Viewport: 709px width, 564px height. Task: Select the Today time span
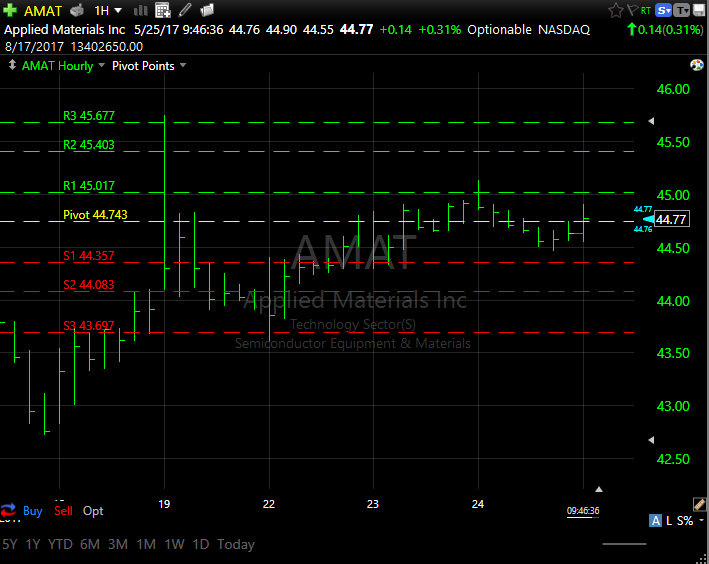[236, 544]
